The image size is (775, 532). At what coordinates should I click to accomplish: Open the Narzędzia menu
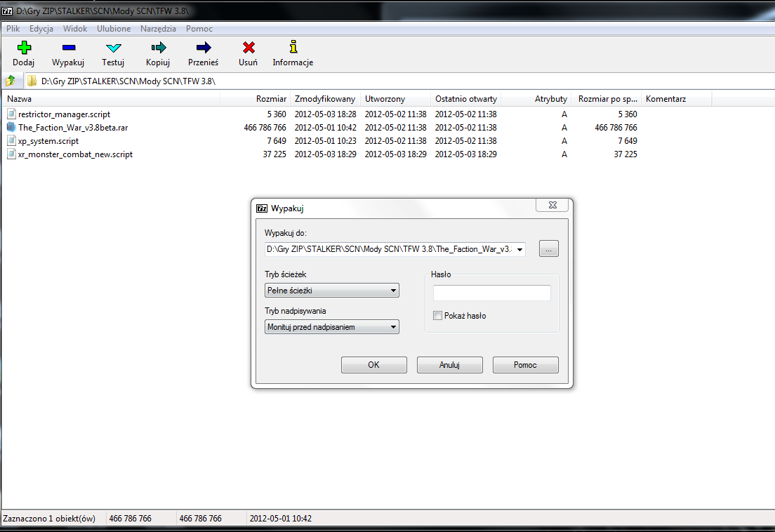point(158,29)
